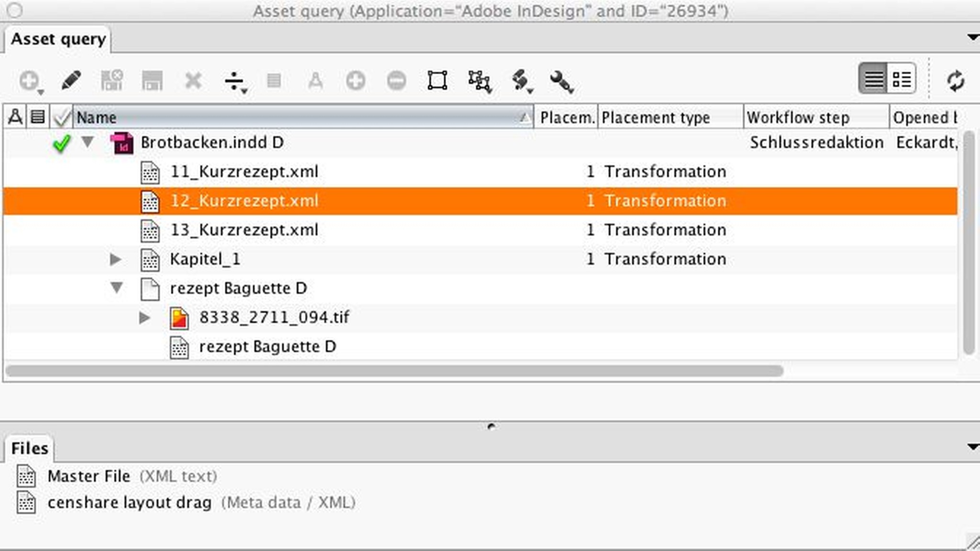Switch to list view mode
Screen dimensions: 980x551
coord(873,79)
